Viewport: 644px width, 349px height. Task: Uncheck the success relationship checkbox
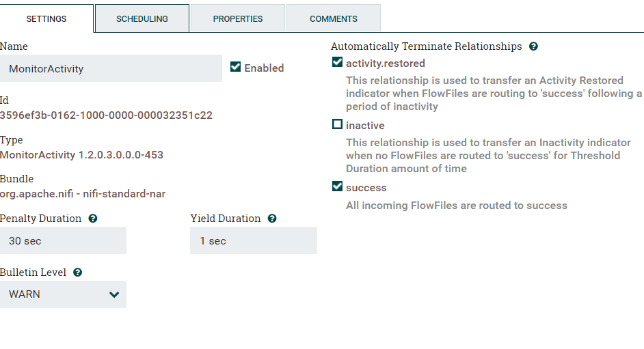[337, 186]
